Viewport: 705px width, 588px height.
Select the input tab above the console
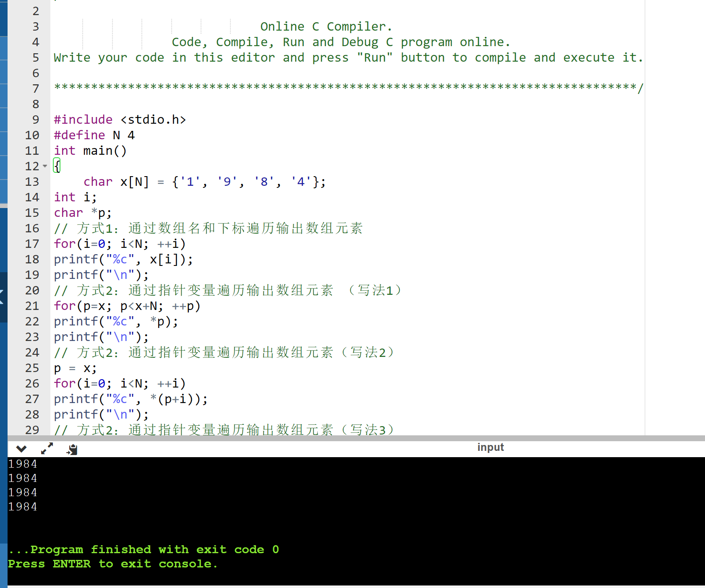tap(491, 447)
